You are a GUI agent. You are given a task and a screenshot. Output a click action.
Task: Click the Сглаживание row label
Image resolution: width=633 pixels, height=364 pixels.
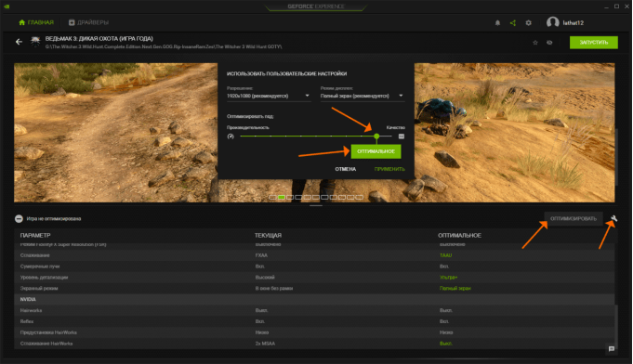tap(34, 255)
